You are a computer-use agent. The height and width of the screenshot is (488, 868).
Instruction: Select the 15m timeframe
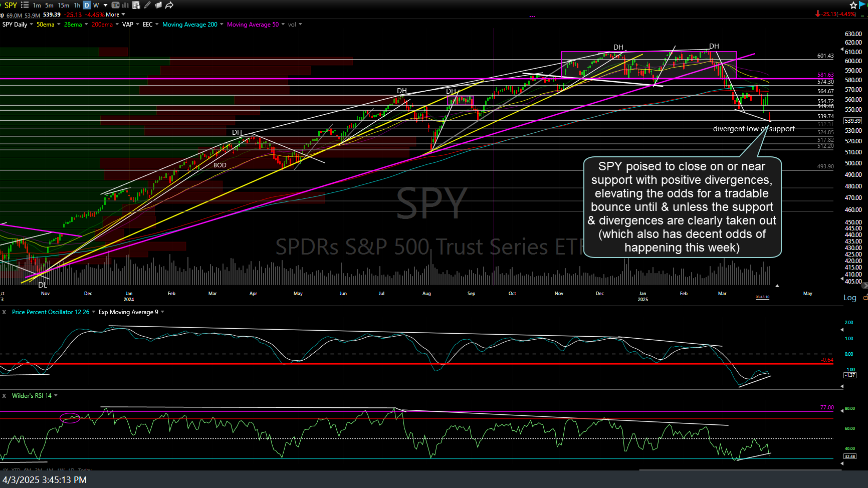(64, 5)
